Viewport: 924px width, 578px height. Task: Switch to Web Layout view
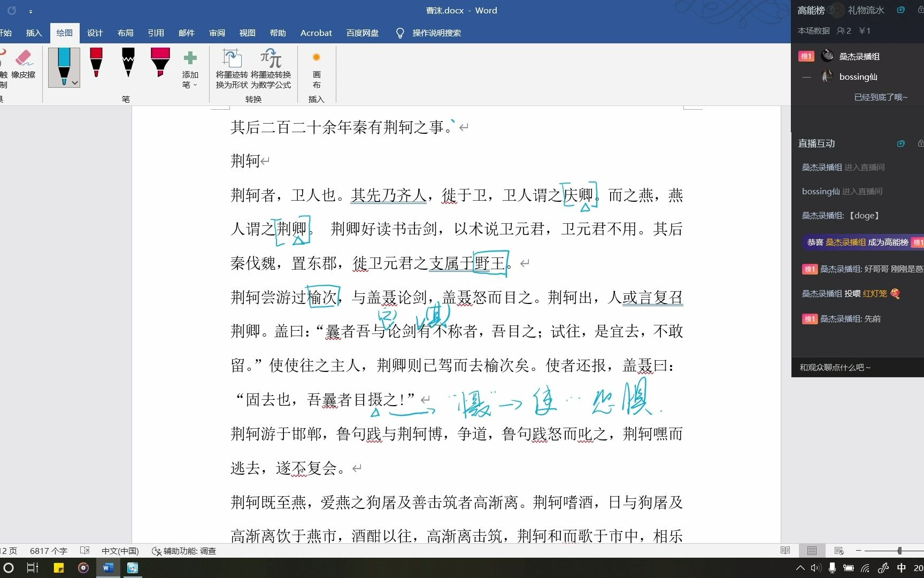tap(839, 551)
